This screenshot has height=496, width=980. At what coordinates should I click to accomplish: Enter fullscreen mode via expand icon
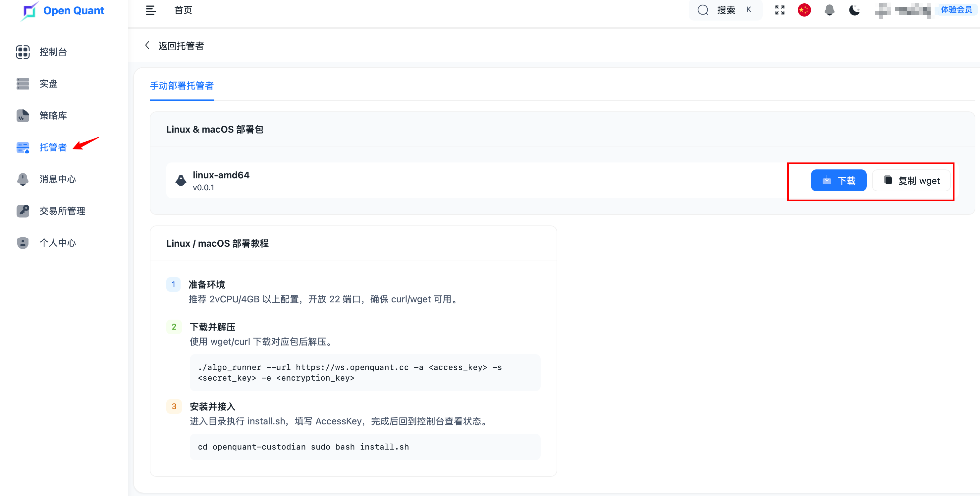[780, 10]
